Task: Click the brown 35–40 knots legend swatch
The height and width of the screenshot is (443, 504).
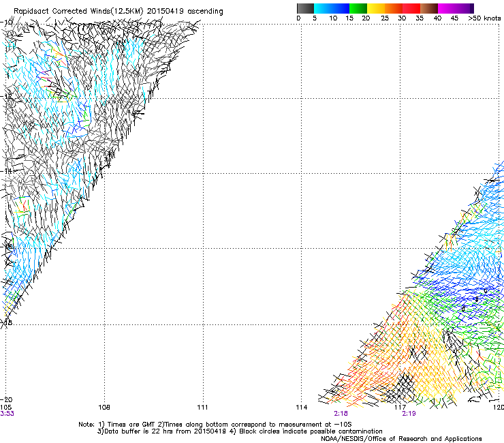Action: coord(429,8)
